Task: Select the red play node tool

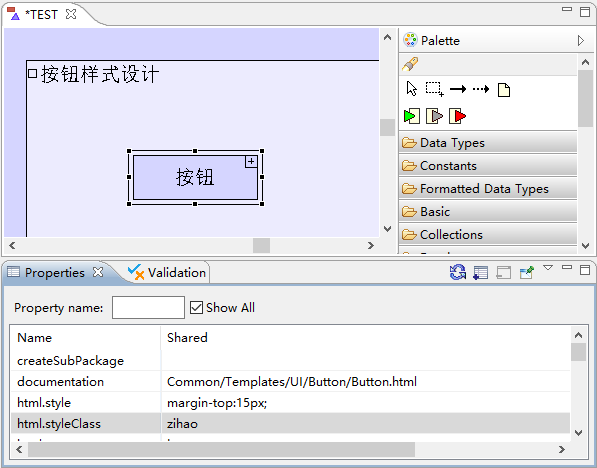Action: point(458,116)
